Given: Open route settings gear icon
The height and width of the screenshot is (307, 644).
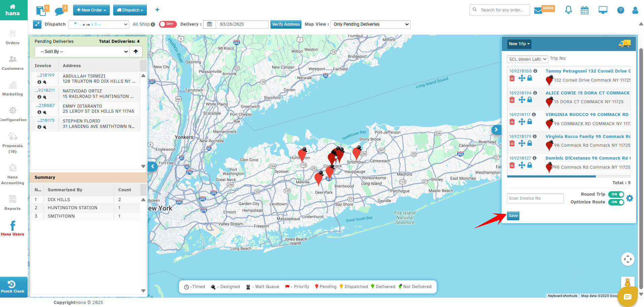Looking at the screenshot, I should click(630, 198).
